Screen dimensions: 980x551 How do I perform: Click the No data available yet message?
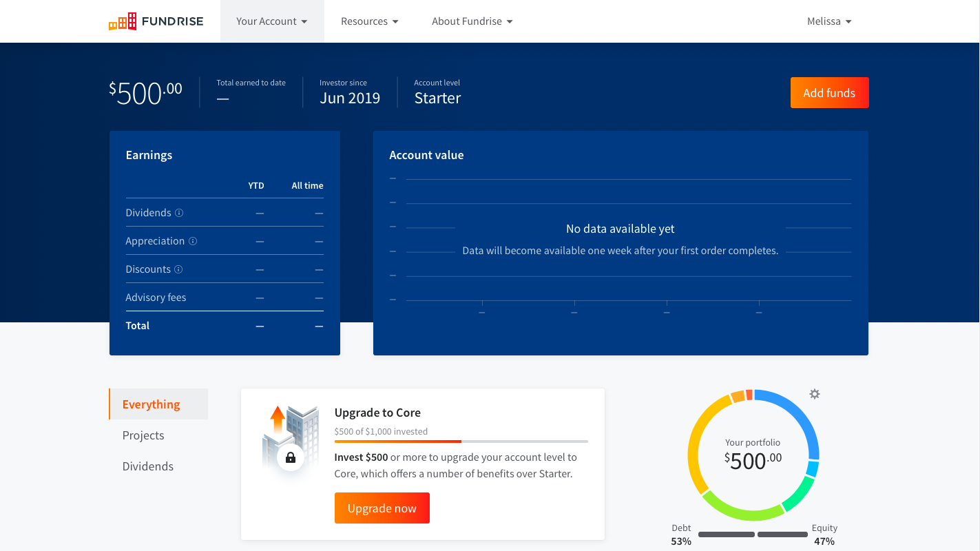[x=621, y=229]
